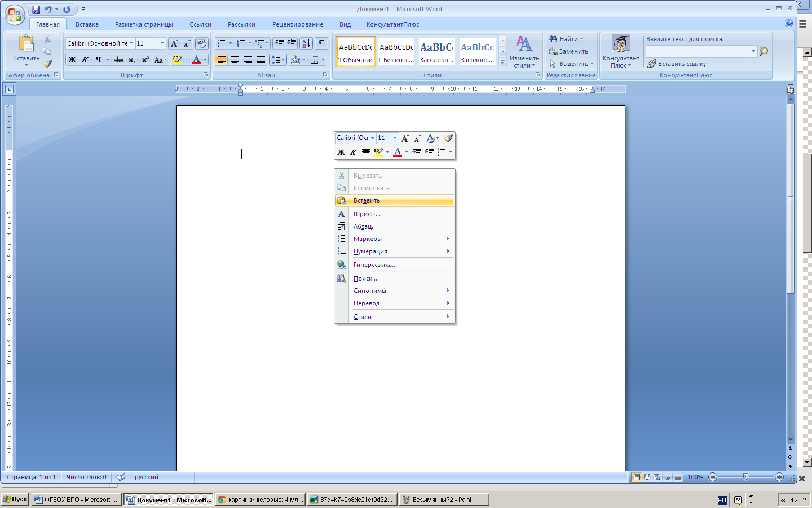Switch to ФГБОУ ВПО taskbar window
This screenshot has width=812, height=508.
pos(76,500)
